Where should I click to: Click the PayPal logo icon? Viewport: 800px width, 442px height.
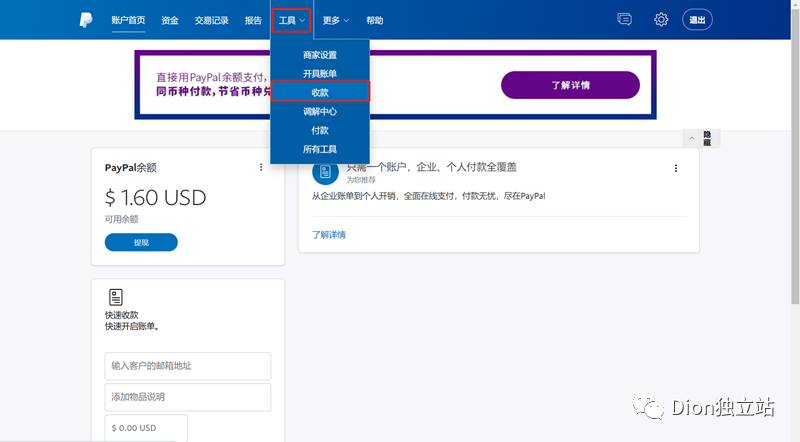point(86,20)
